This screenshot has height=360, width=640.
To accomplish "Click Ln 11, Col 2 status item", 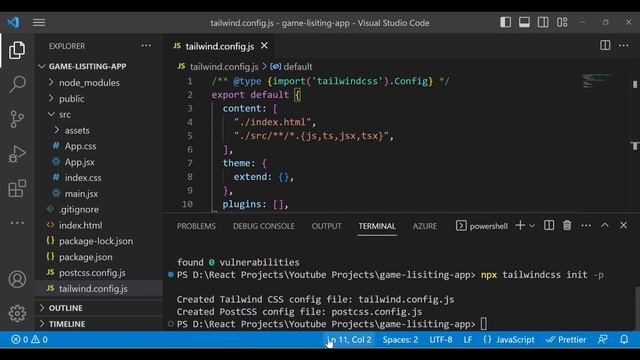I will (x=349, y=340).
